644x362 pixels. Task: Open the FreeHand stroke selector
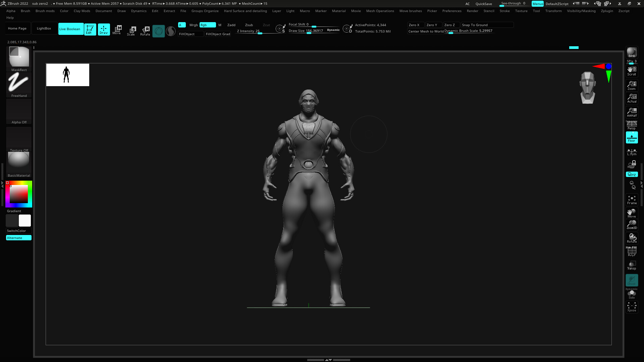pos(19,84)
